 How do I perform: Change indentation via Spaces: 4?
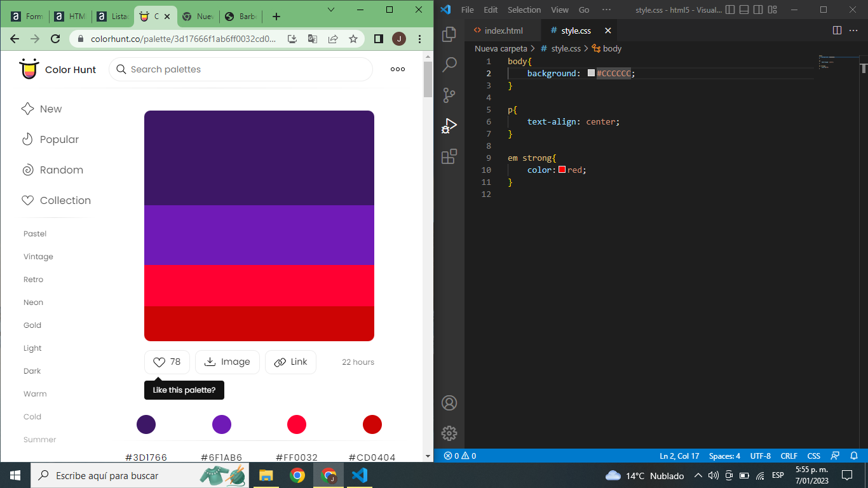pyautogui.click(x=724, y=456)
